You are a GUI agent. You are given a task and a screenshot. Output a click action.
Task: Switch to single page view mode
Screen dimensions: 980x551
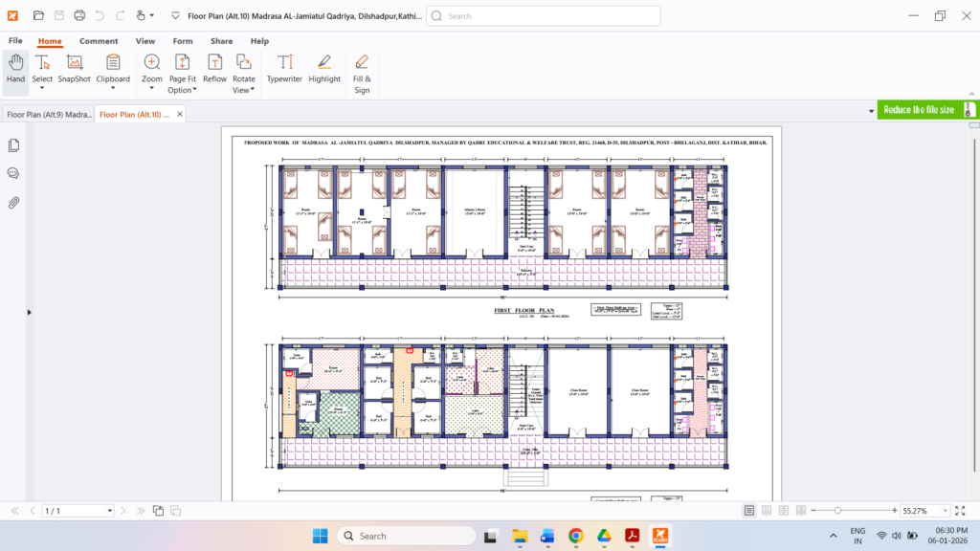click(x=749, y=511)
